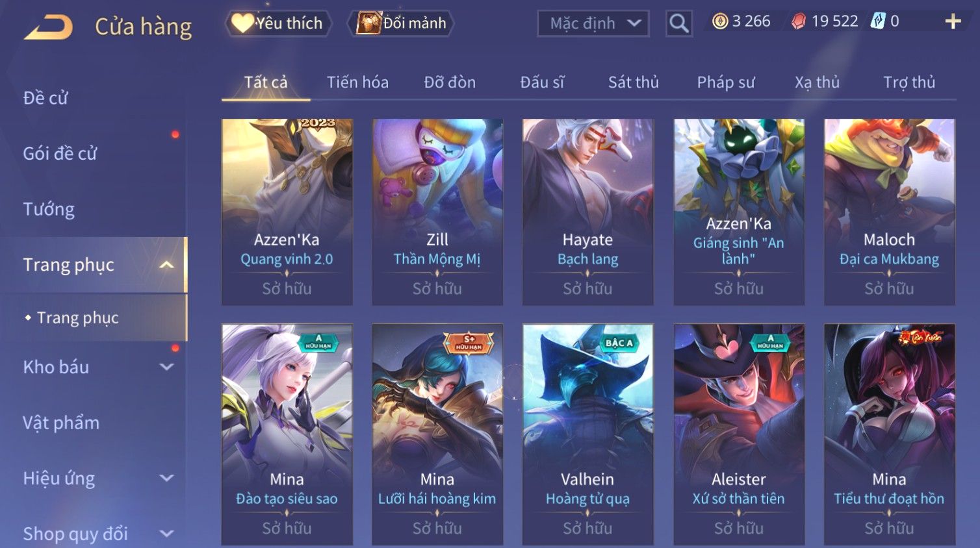This screenshot has width=980, height=548.
Task: Click the plus icon to add currency
Action: click(953, 21)
